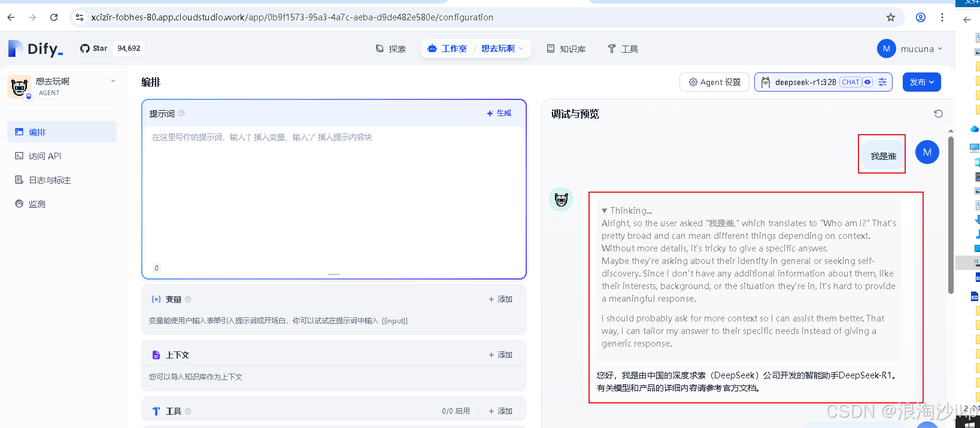The width and height of the screenshot is (980, 428).
Task: Click the user M avatar in chat
Action: [927, 152]
